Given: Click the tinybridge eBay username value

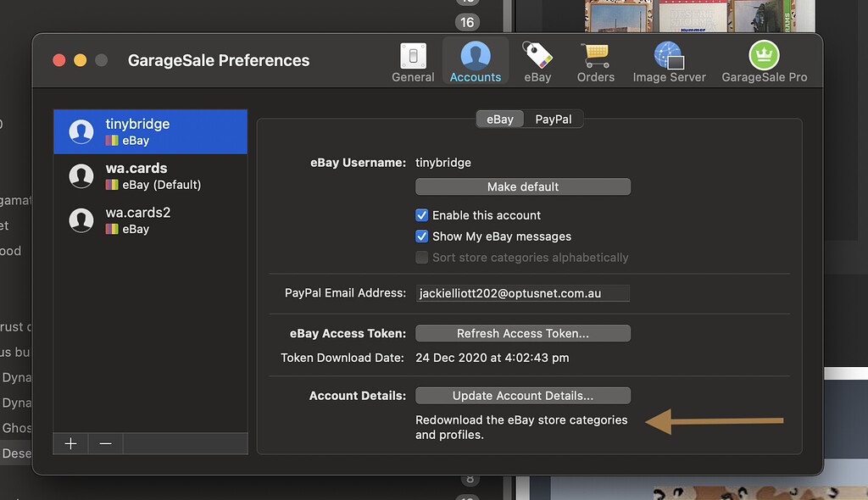Looking at the screenshot, I should coord(442,163).
